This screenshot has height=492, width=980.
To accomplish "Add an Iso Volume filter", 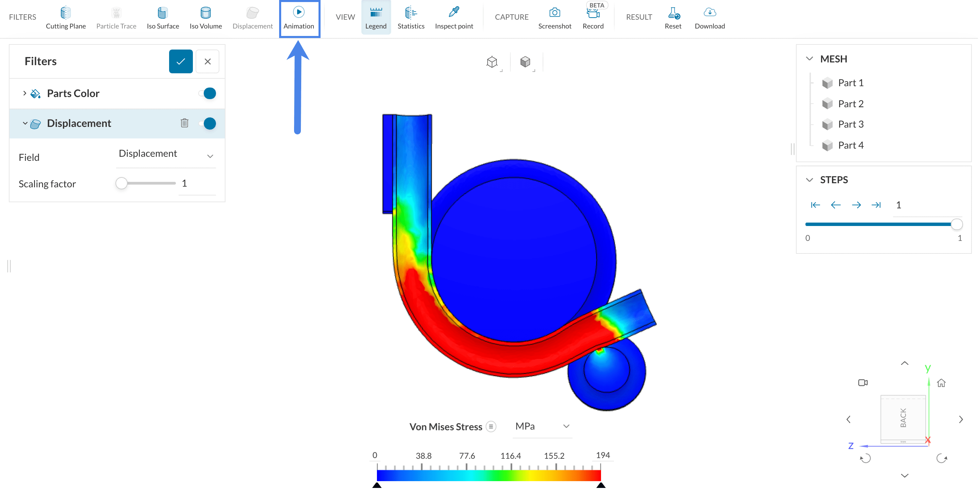I will 205,18.
